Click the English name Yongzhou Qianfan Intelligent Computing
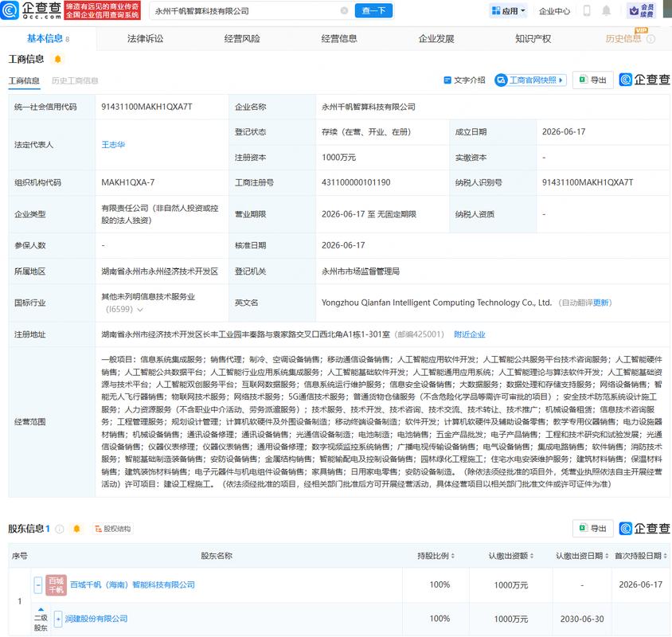Viewport: 672px width, 637px height. pyautogui.click(x=436, y=303)
